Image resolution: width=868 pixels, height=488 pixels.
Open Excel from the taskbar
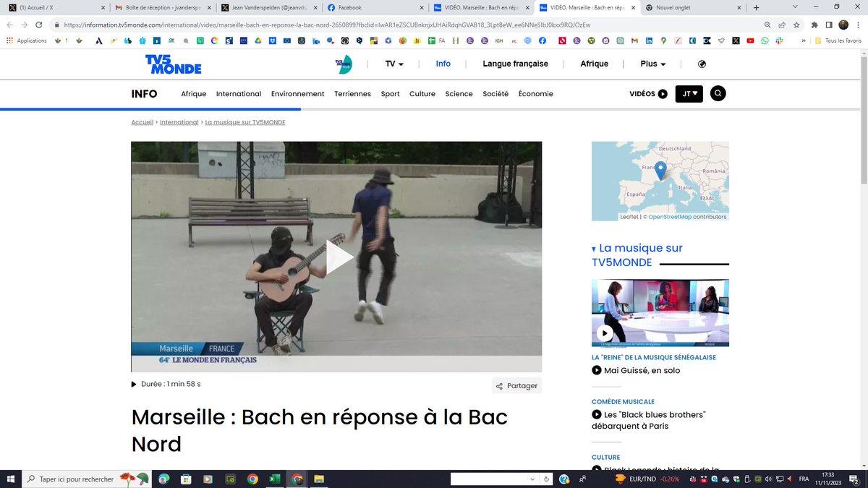(x=275, y=479)
